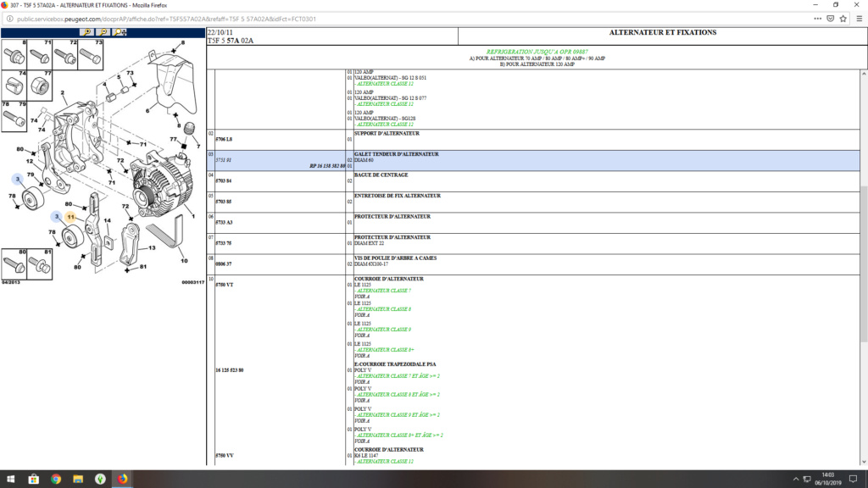Select part number 5703 84
The width and height of the screenshot is (868, 488).
(223, 181)
